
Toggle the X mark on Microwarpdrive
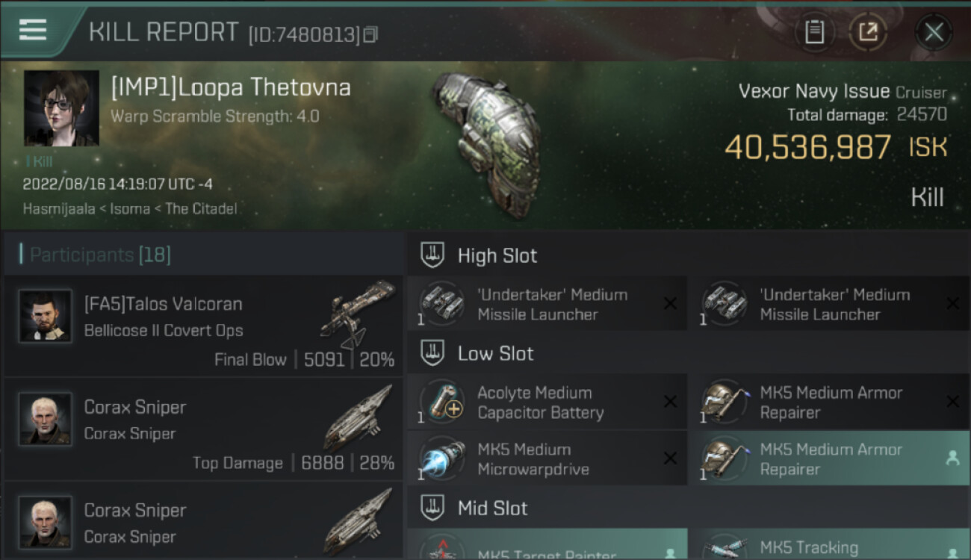coord(670,458)
